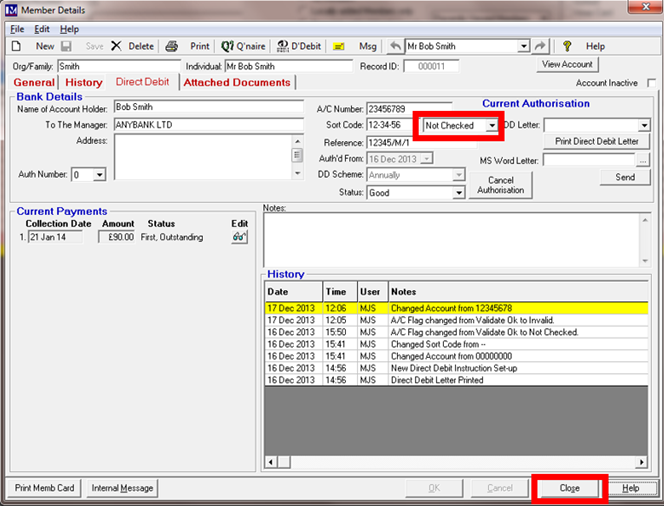Click the Individual Mr Bob Smith field
Screen dimensions: 664x506
pyautogui.click(x=289, y=66)
